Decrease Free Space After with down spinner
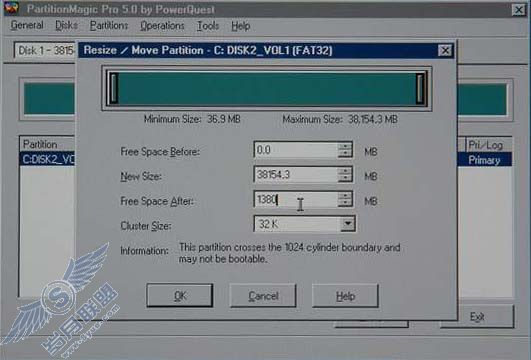531x360 pixels. [x=345, y=203]
